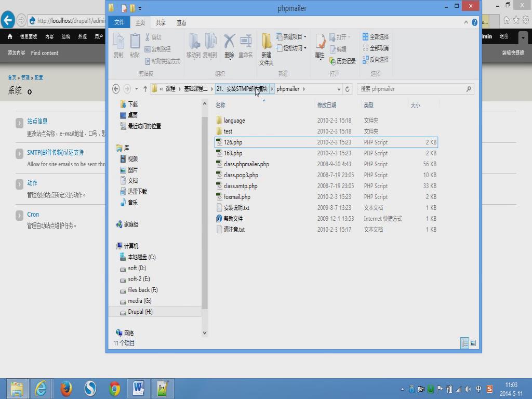Click the Copy to (复制到) icon

pyautogui.click(x=210, y=45)
